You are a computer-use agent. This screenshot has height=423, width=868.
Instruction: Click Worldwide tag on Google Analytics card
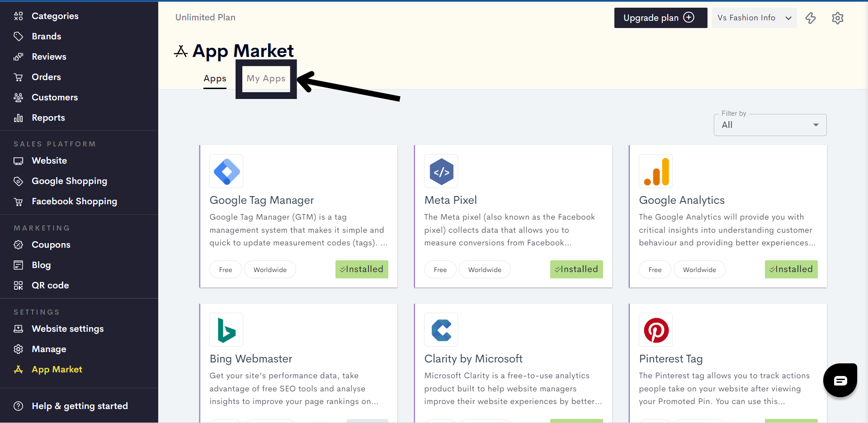(x=699, y=270)
